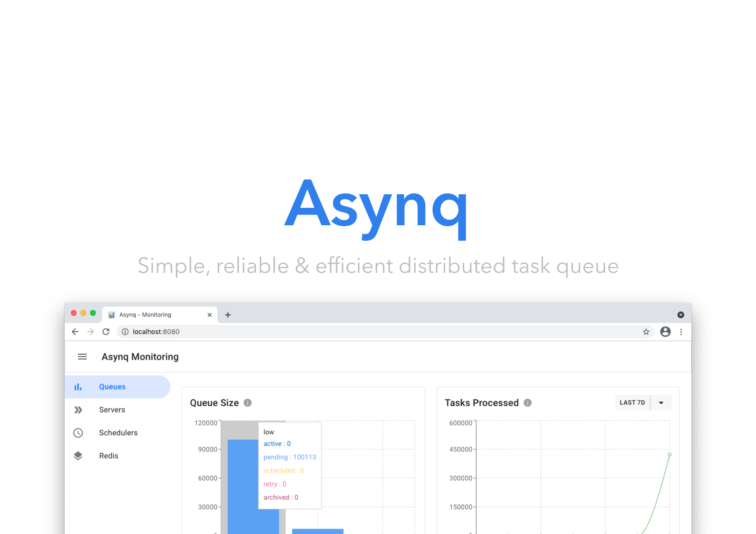Click the localhost:8080 address bar
Viewport: 756px width, 534px height.
click(x=386, y=332)
